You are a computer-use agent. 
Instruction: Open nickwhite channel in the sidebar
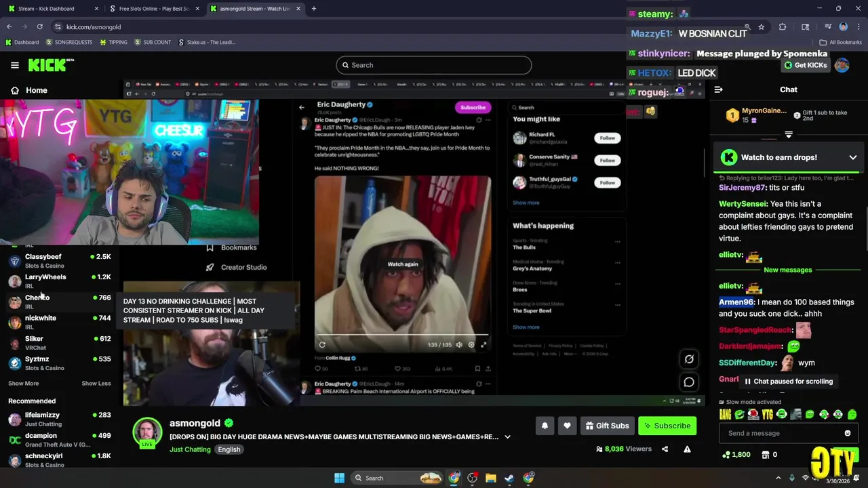(x=60, y=322)
